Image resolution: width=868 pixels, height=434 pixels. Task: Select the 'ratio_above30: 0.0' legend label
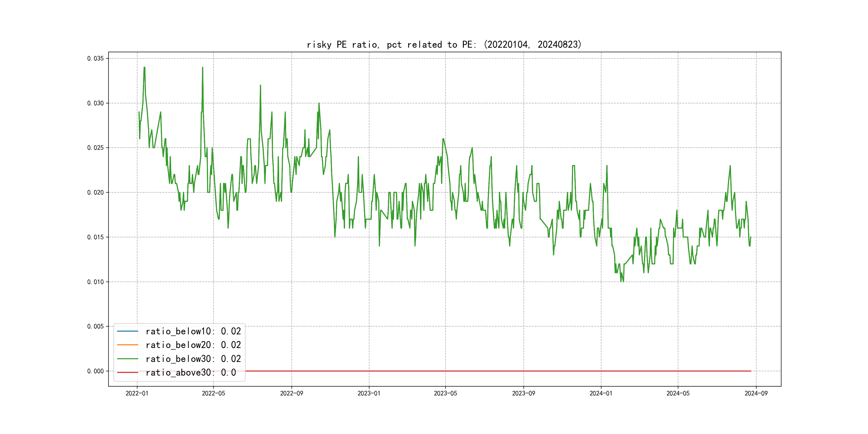[x=191, y=372]
